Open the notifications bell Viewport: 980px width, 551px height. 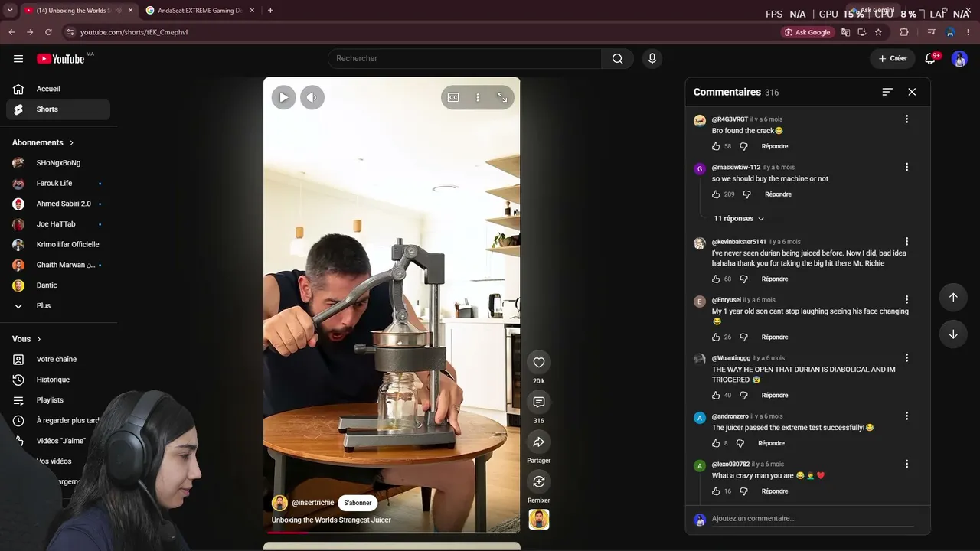pyautogui.click(x=931, y=59)
